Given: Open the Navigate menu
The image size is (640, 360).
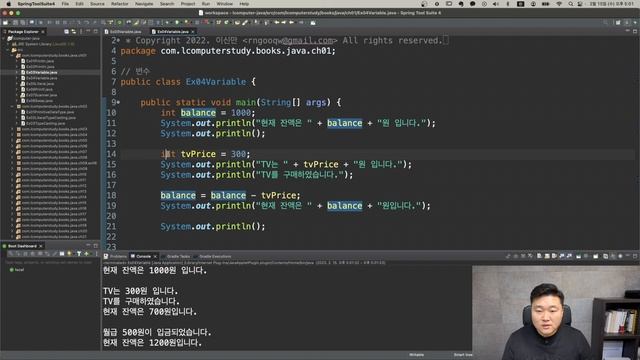Looking at the screenshot, I should [x=144, y=4].
